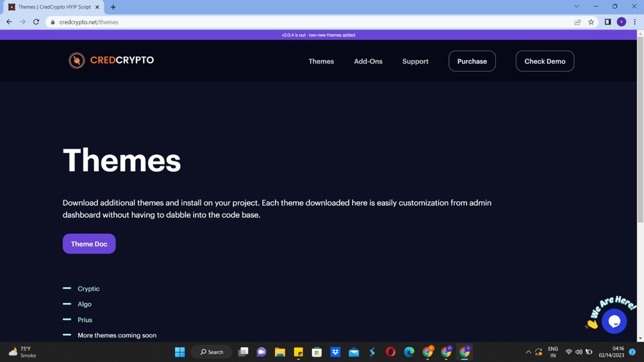Show hidden system tray icons
Viewport: 644px width, 362px height.
pos(528,352)
